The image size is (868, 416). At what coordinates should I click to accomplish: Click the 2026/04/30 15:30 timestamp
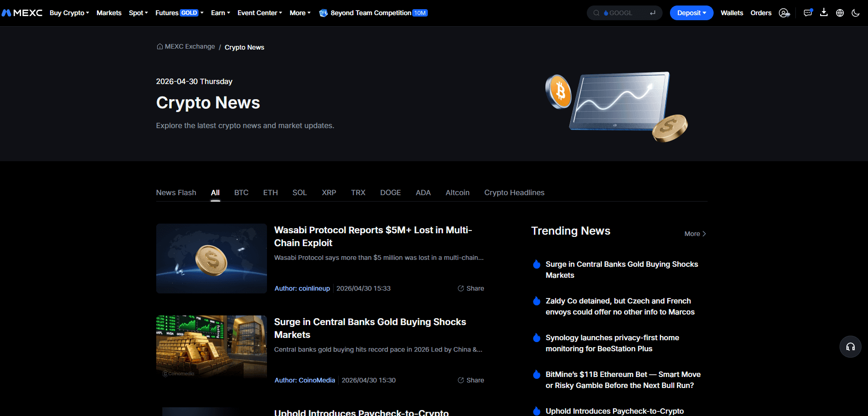(369, 380)
